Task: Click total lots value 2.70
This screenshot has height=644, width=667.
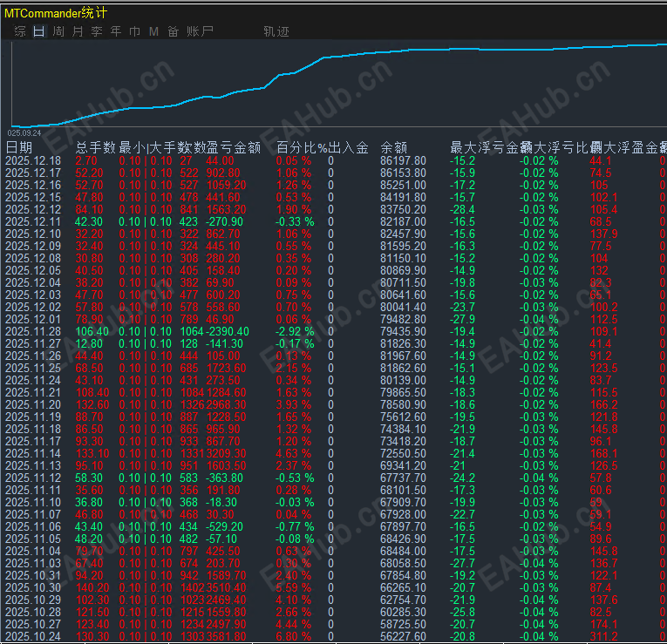Action: pos(86,160)
